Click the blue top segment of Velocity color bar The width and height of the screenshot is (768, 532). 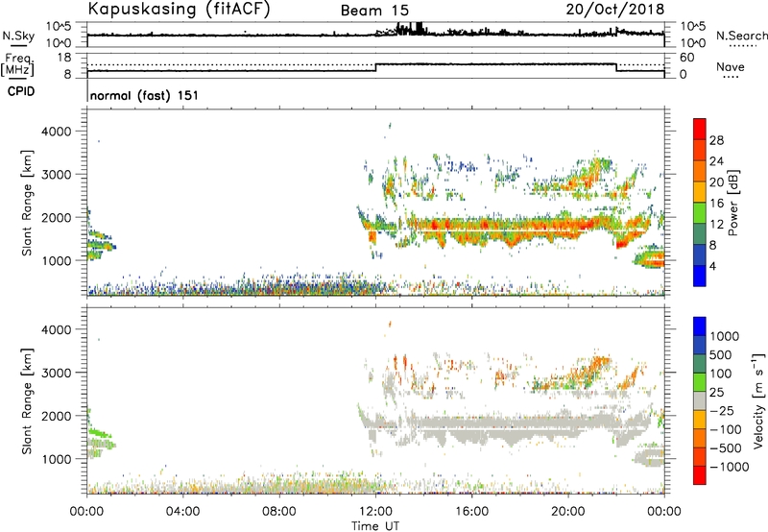coord(700,326)
